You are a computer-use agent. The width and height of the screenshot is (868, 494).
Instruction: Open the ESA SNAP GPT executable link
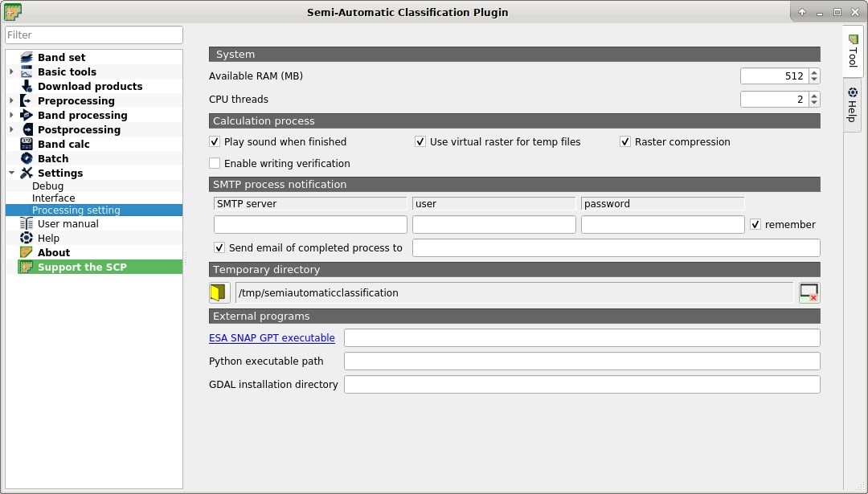click(272, 337)
